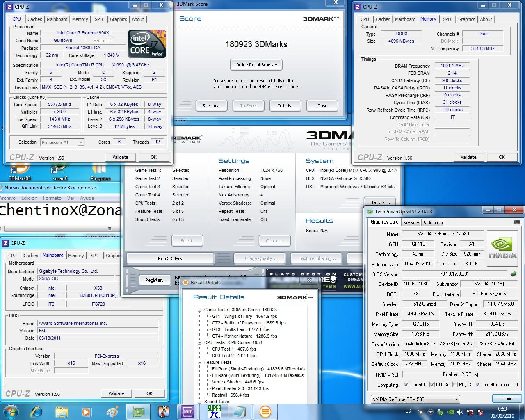Click the Run 3DMark button

tap(170, 258)
